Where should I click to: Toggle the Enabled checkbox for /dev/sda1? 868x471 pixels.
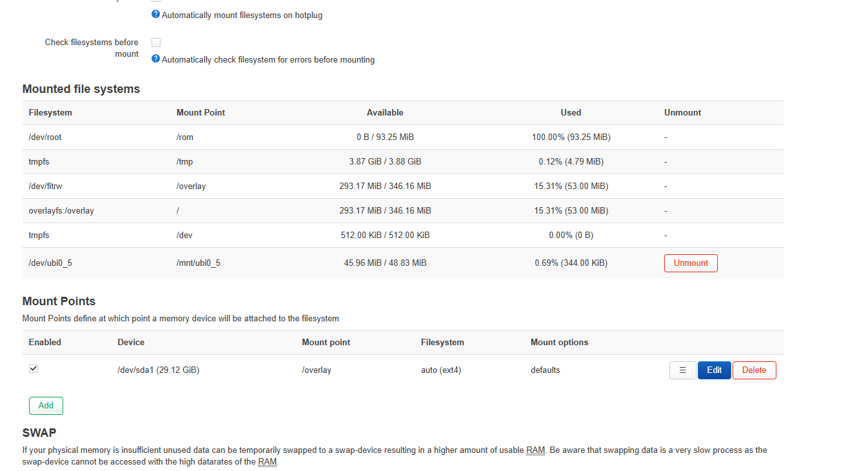coord(34,368)
